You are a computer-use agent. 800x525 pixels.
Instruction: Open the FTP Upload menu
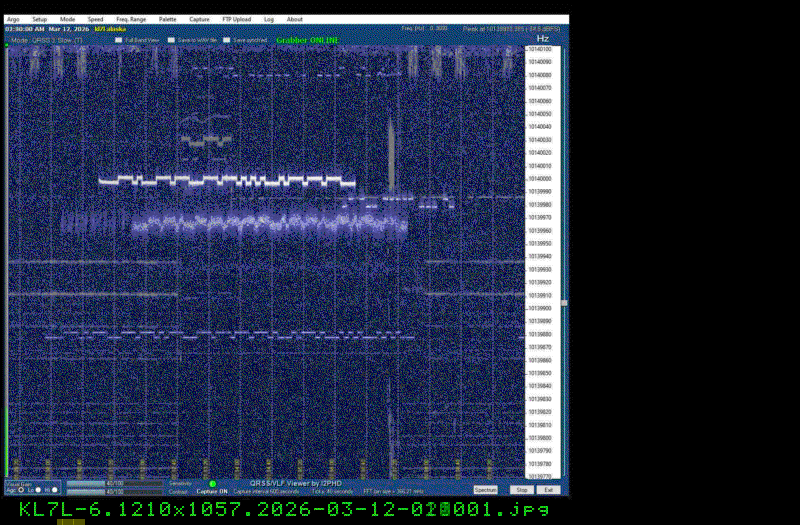click(236, 19)
